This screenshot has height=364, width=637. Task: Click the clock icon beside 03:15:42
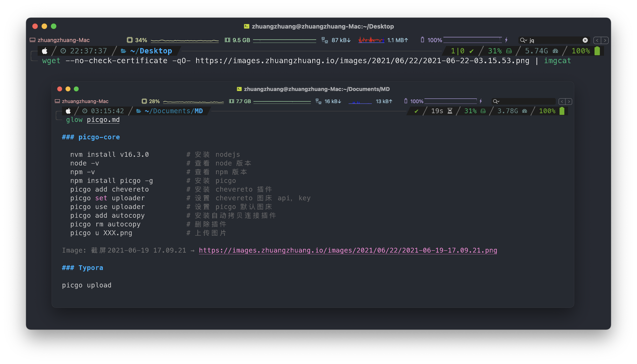(85, 111)
